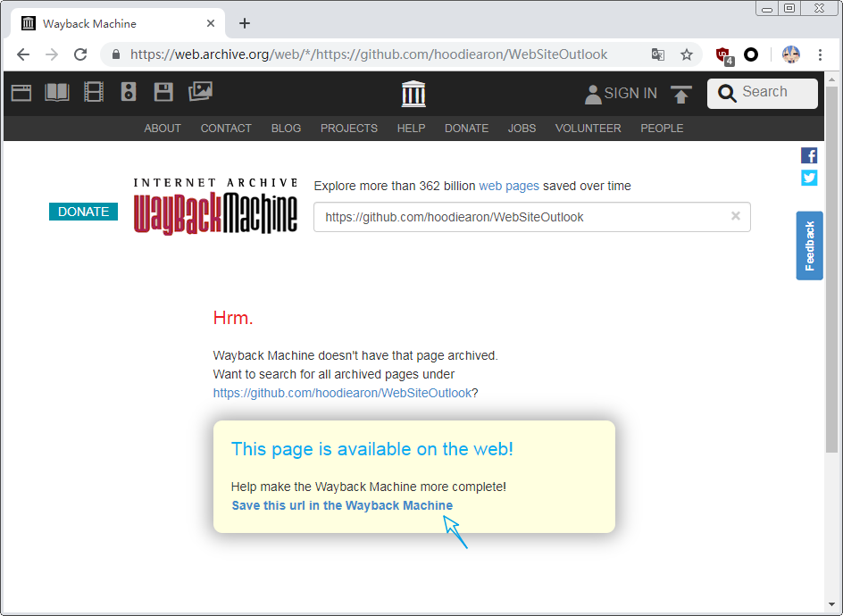Bookmark this page with star icon

click(687, 54)
